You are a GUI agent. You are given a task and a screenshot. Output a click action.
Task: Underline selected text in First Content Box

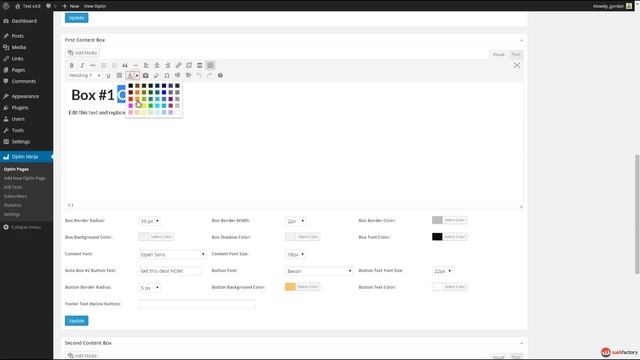tap(108, 76)
